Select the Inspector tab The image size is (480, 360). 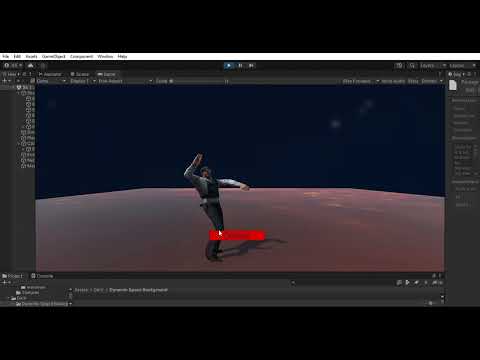click(x=457, y=74)
